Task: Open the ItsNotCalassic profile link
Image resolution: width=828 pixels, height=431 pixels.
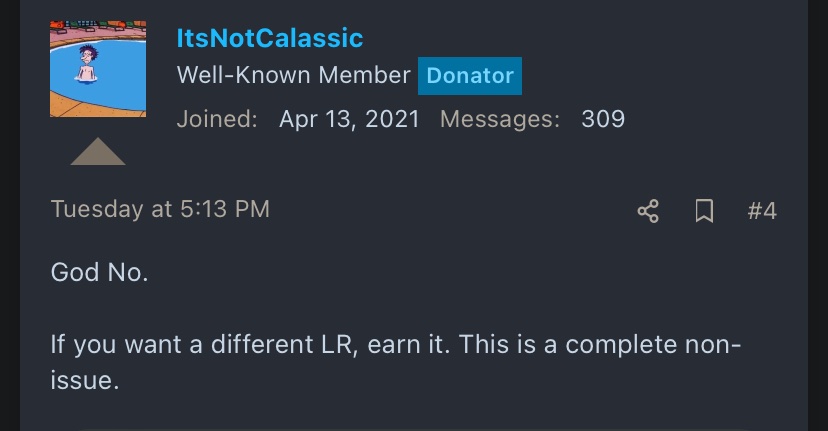Action: tap(269, 39)
